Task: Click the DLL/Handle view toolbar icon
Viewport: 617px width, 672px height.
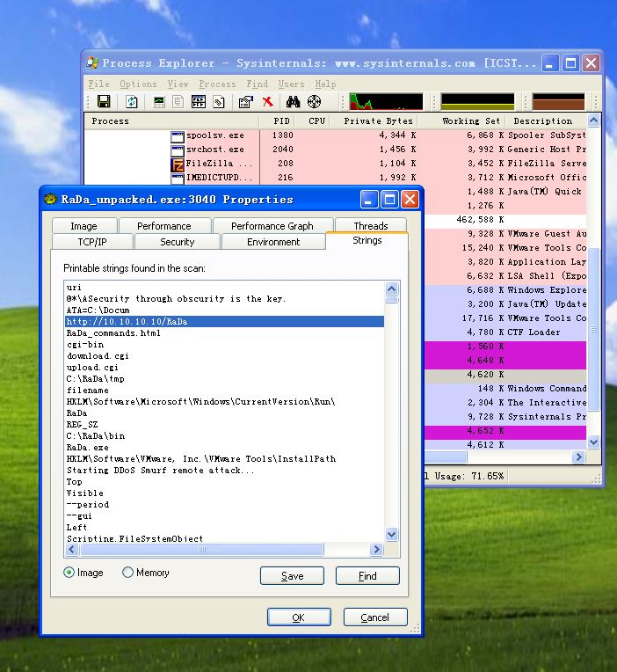Action: [219, 101]
